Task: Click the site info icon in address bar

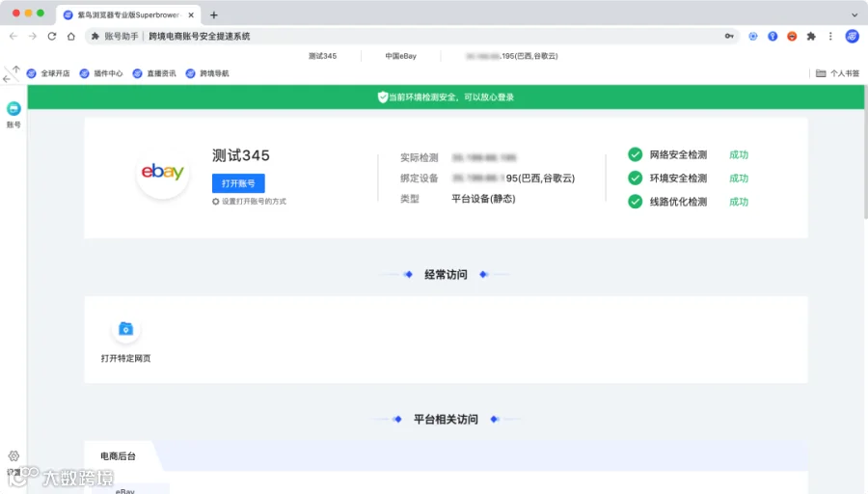Action: pyautogui.click(x=95, y=36)
